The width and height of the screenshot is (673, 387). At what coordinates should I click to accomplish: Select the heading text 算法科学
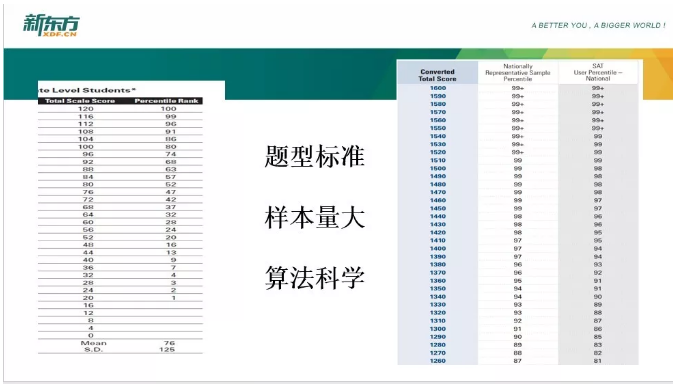pyautogui.click(x=315, y=277)
